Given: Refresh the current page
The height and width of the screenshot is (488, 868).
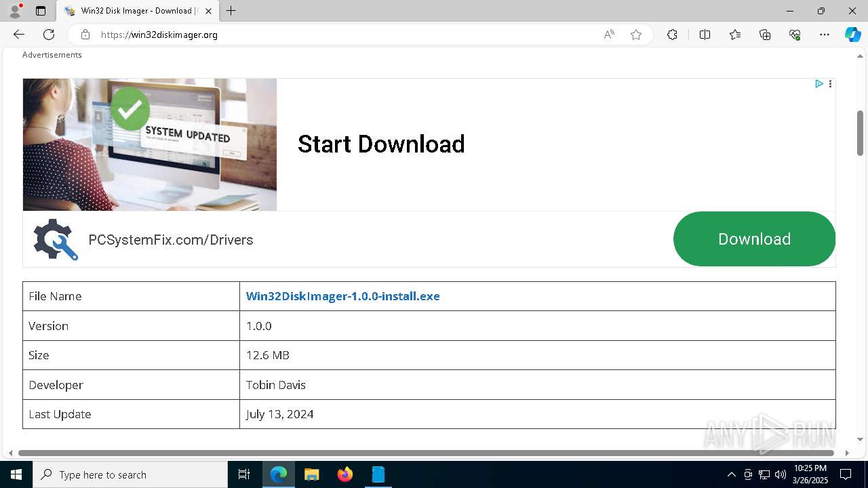Looking at the screenshot, I should [x=49, y=35].
